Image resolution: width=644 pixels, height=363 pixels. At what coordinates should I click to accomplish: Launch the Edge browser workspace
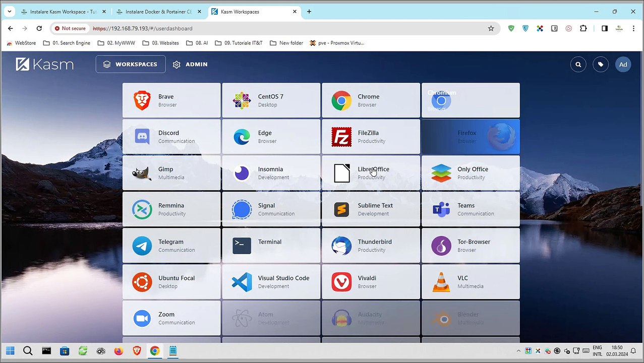271,137
